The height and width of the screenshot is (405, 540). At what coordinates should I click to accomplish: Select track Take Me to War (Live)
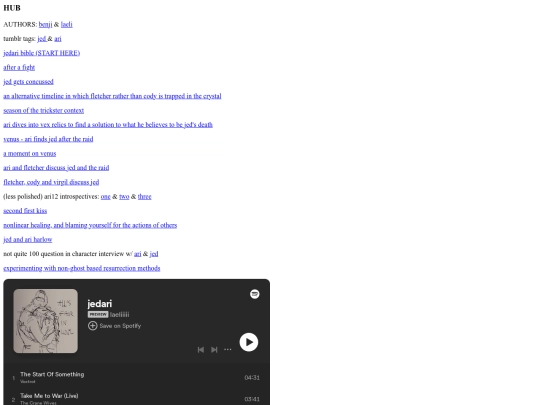[x=49, y=396]
